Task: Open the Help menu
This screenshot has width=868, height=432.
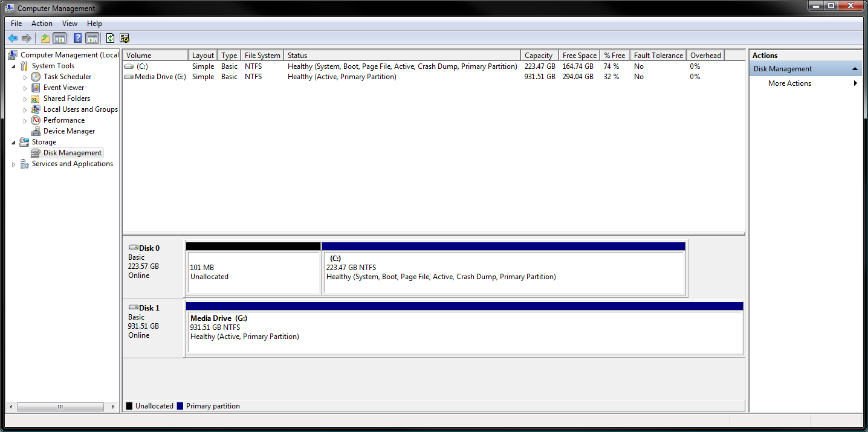Action: tap(94, 24)
